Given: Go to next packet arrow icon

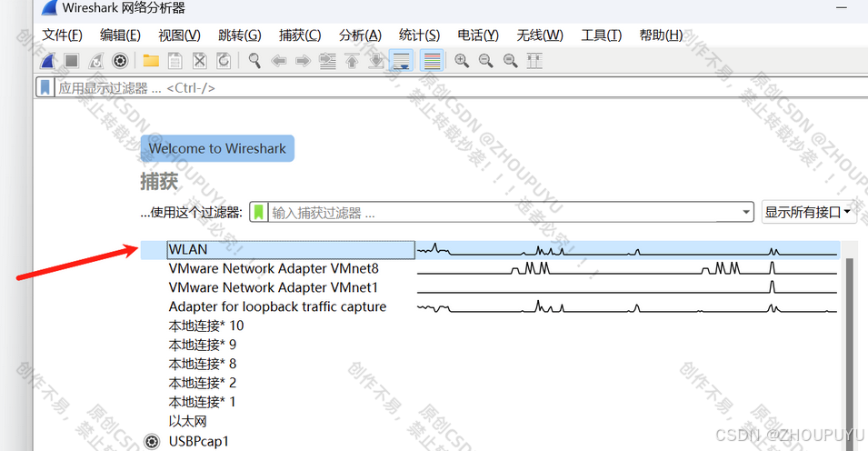Looking at the screenshot, I should 303,60.
